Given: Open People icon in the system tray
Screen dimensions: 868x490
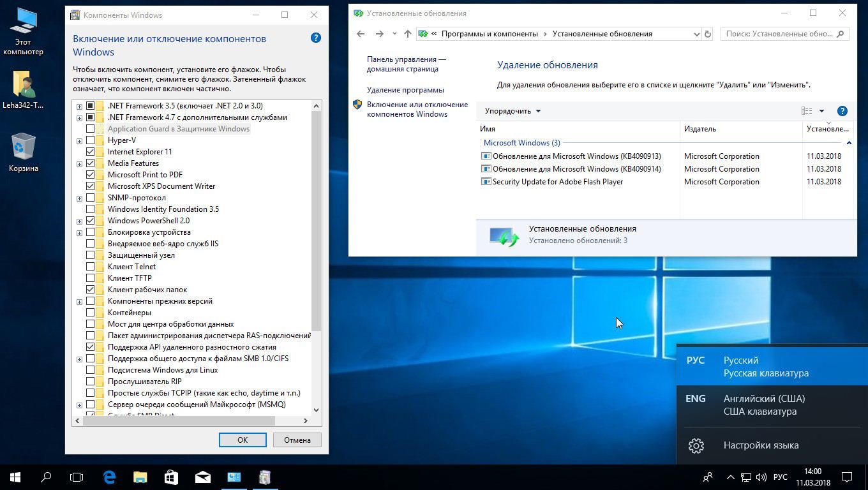Looking at the screenshot, I should pos(708,477).
